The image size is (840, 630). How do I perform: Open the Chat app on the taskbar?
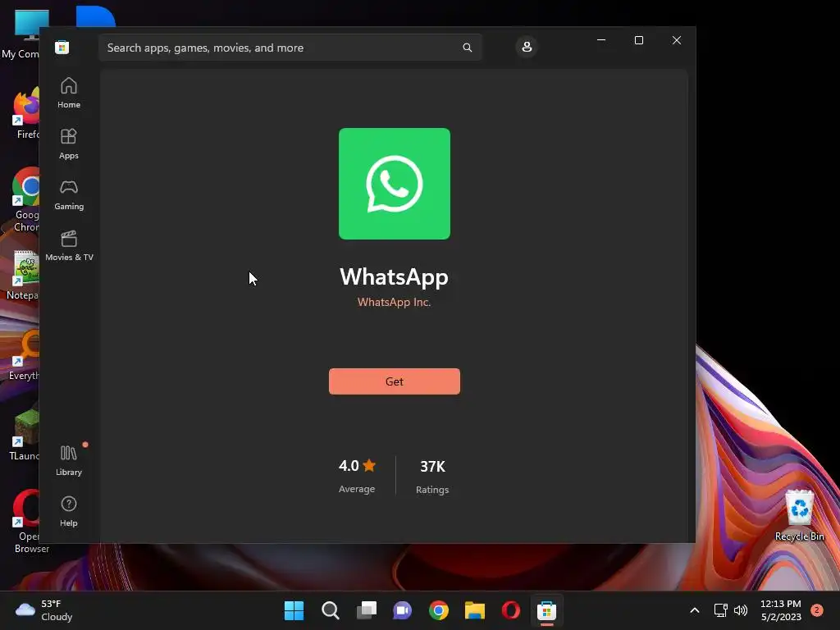coord(402,610)
